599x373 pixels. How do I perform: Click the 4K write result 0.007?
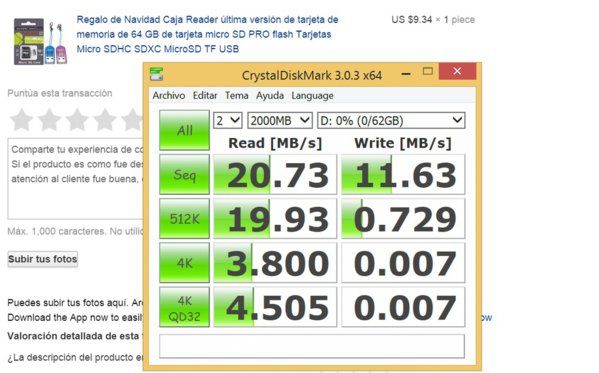tap(403, 263)
